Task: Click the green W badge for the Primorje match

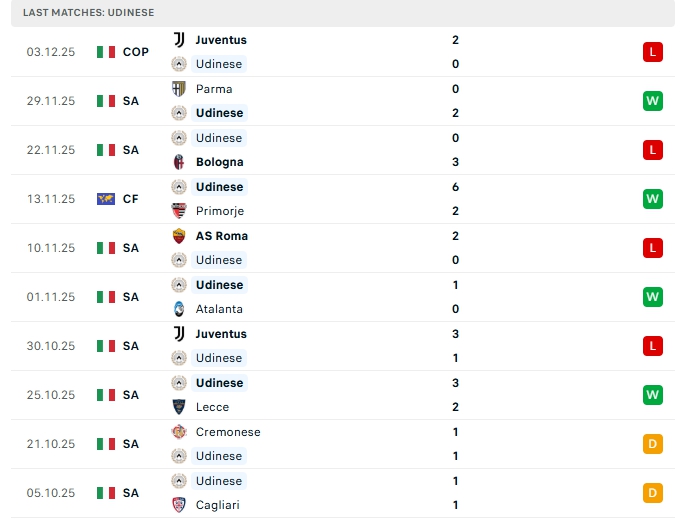Action: pyautogui.click(x=653, y=199)
